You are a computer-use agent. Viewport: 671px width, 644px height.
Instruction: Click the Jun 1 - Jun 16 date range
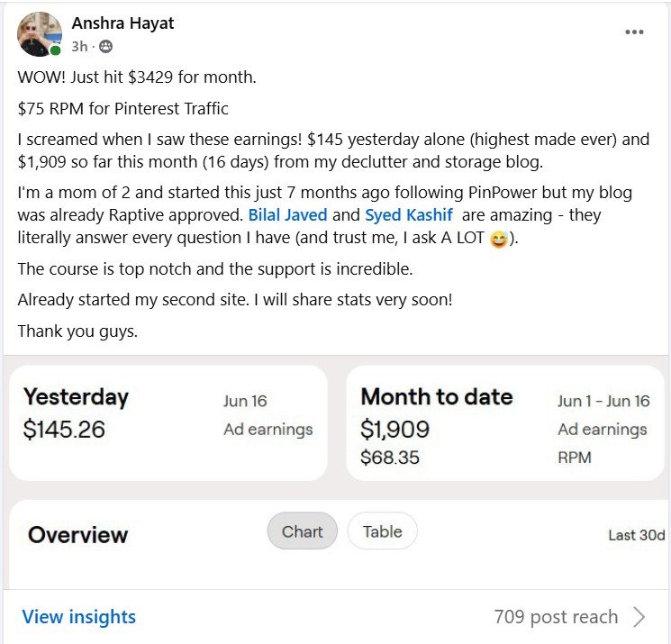click(603, 401)
